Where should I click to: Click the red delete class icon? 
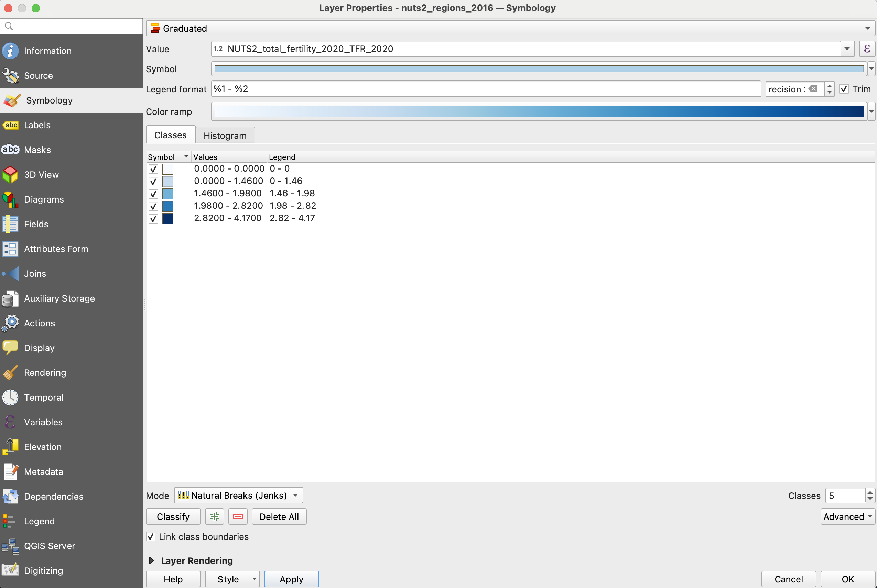[238, 517]
